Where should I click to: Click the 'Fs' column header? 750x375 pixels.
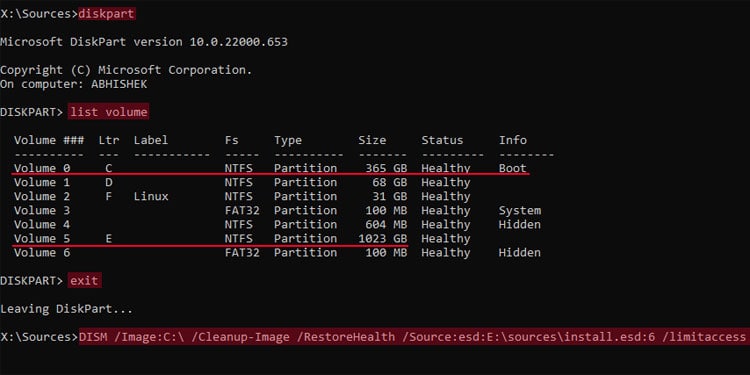tap(232, 140)
